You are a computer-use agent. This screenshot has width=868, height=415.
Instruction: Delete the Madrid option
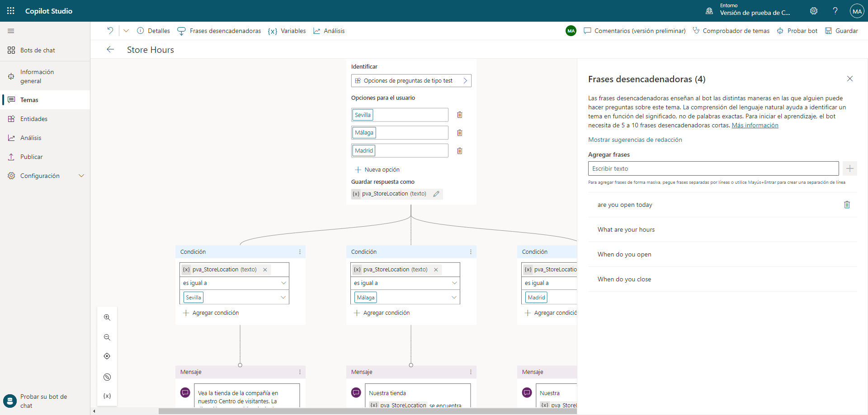click(459, 151)
